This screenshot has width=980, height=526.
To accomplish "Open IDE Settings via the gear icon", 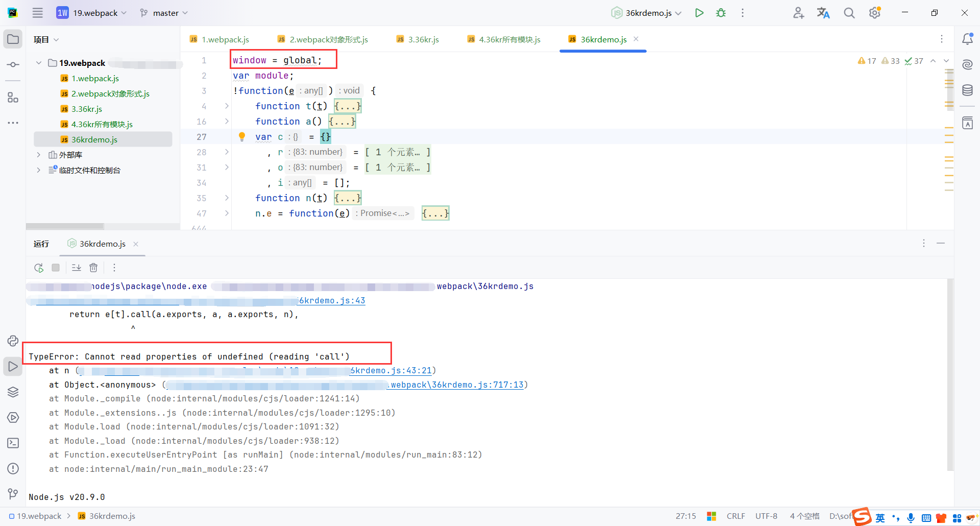I will pyautogui.click(x=874, y=13).
